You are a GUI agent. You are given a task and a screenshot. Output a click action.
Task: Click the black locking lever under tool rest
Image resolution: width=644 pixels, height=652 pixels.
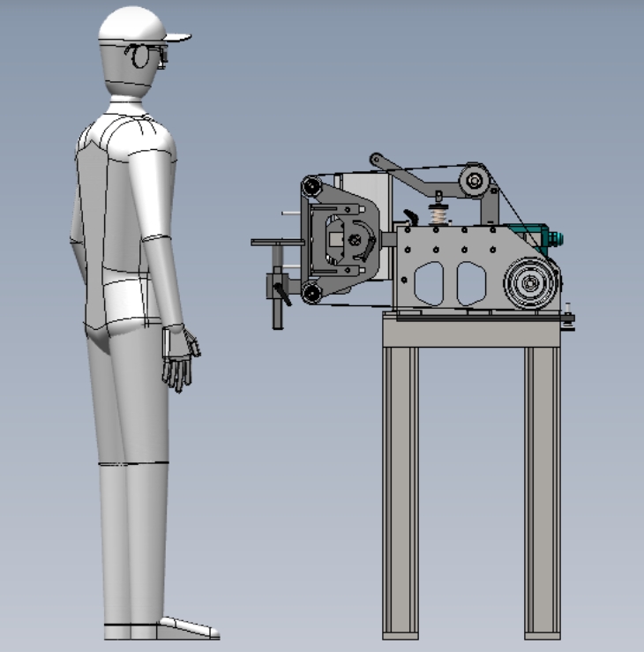[x=282, y=294]
